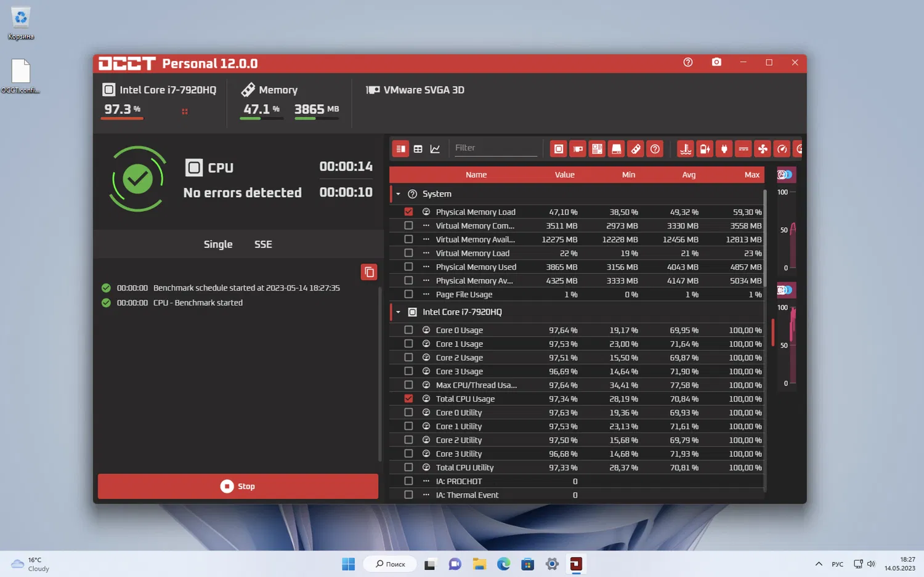This screenshot has width=924, height=577.
Task: Open the weather widget showing 16°C Cloudy
Action: pos(30,564)
